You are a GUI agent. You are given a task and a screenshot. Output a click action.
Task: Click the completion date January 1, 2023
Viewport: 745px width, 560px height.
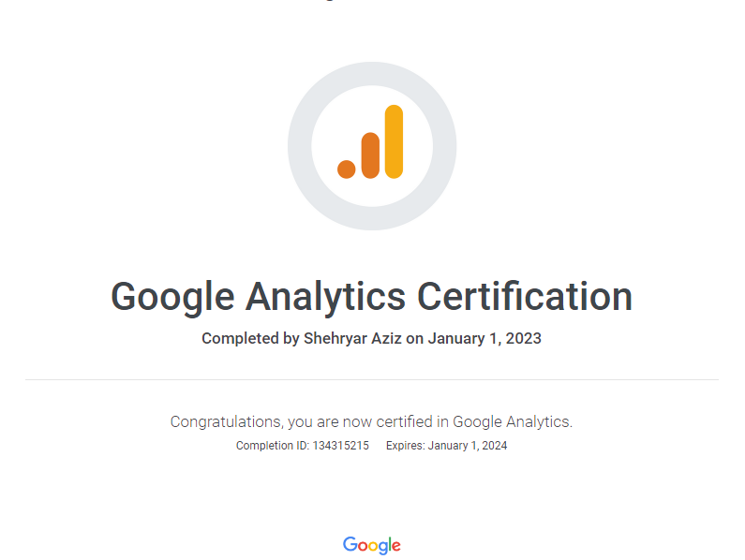pos(484,338)
